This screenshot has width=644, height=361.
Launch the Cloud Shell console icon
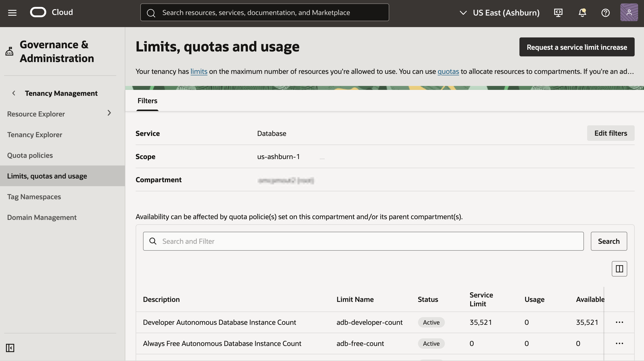[x=558, y=13]
